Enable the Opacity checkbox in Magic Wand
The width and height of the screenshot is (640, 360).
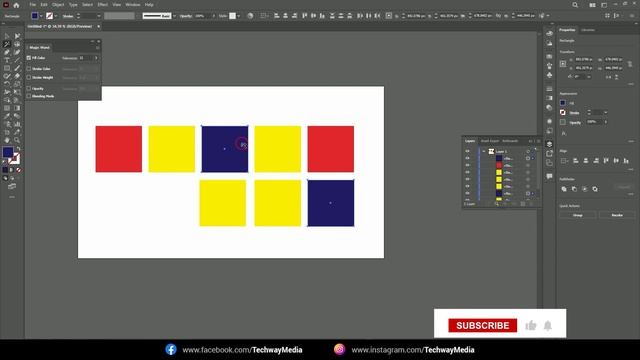[x=29, y=88]
